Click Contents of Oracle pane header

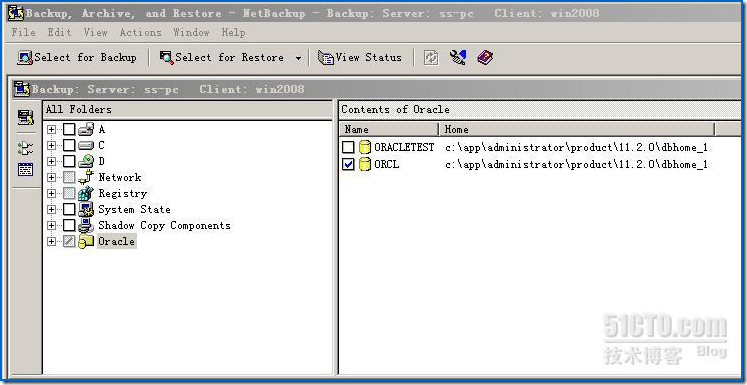[540, 110]
